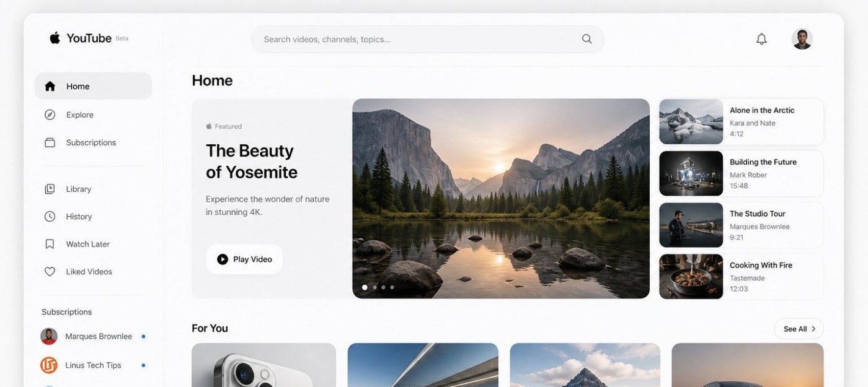Open History in the sidebar
Screen dimensions: 868x387
[93, 216]
